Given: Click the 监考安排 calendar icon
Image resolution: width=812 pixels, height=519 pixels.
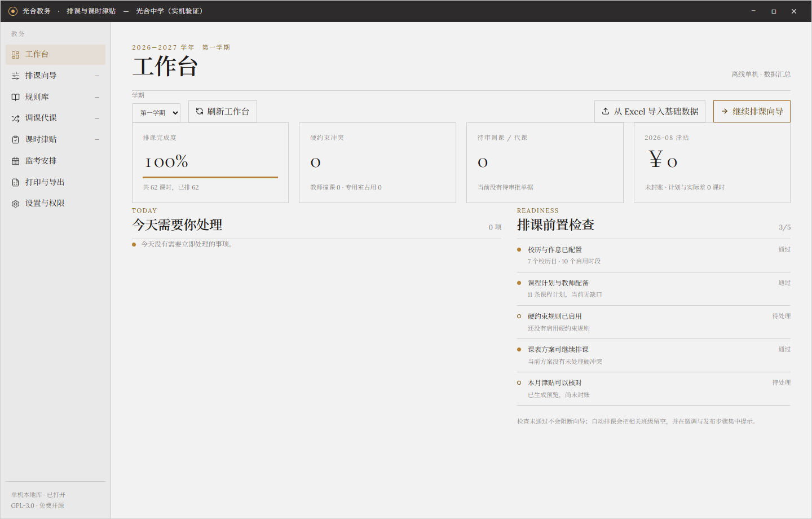Looking at the screenshot, I should pos(15,161).
